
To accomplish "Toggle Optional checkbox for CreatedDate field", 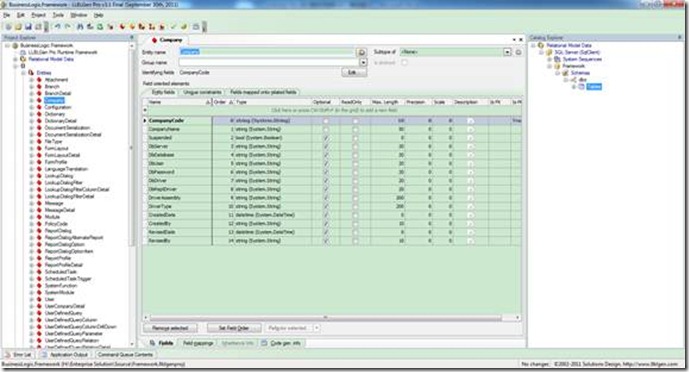I will coord(326,215).
